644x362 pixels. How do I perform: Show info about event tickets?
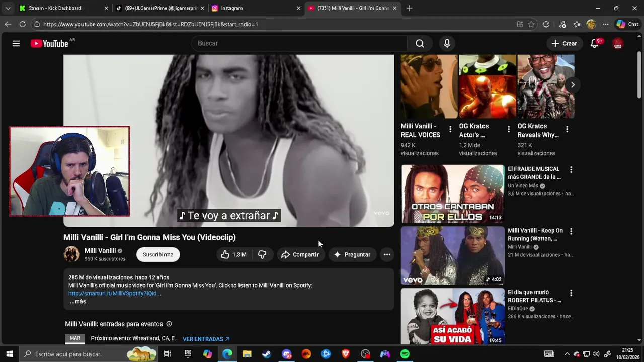(169, 324)
